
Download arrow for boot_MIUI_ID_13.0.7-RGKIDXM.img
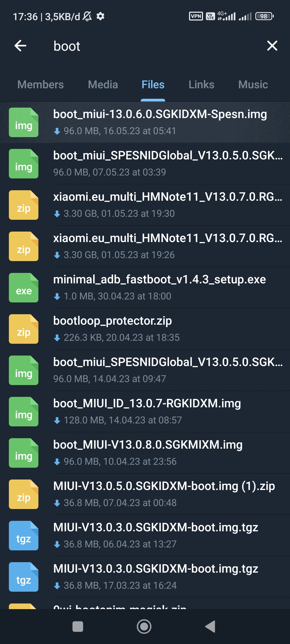click(x=57, y=420)
